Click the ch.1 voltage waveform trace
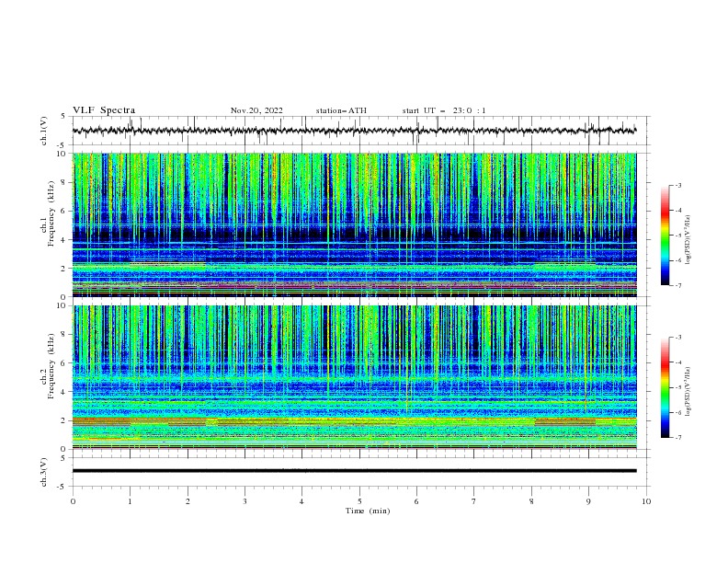The width and height of the screenshot is (728, 563). point(354,131)
